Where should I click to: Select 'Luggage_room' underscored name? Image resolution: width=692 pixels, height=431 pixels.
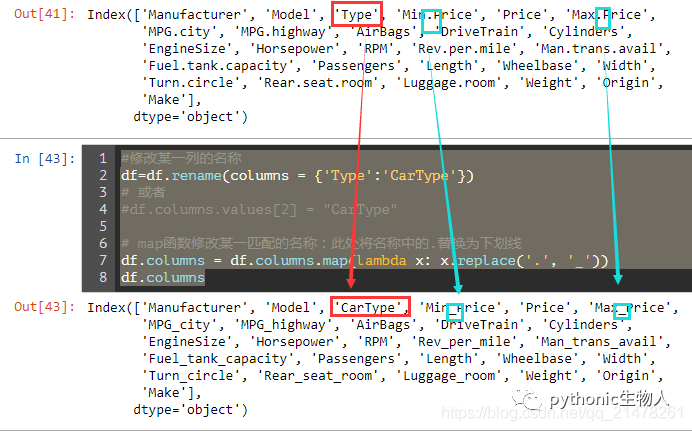coord(449,376)
